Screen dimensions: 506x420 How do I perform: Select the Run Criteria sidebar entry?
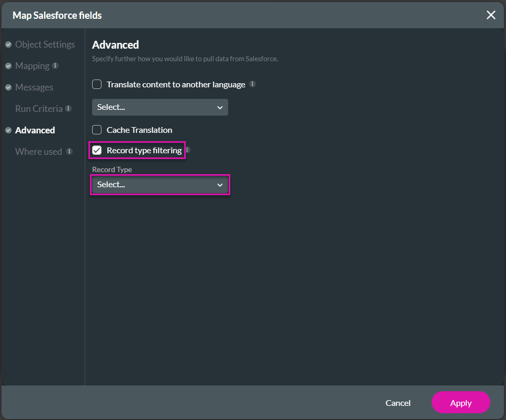(39, 108)
